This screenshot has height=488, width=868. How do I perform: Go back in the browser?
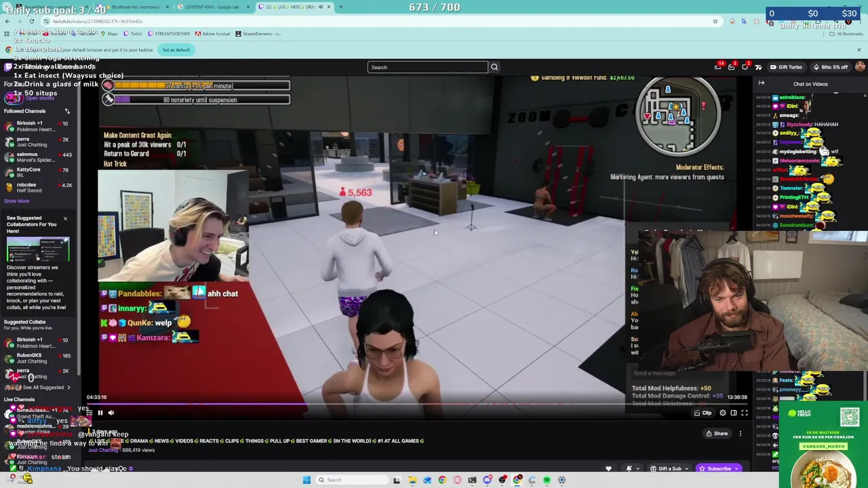pos(7,21)
